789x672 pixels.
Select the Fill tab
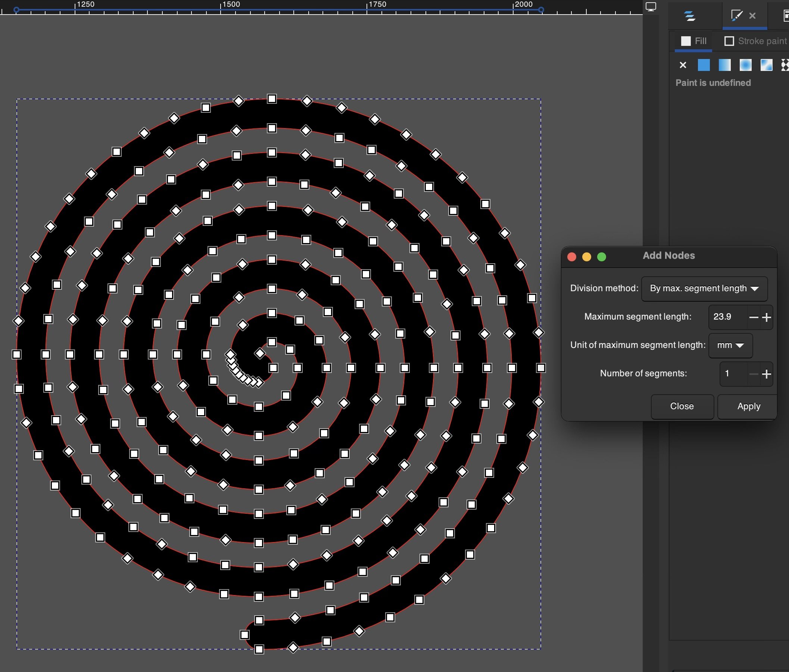click(x=693, y=41)
